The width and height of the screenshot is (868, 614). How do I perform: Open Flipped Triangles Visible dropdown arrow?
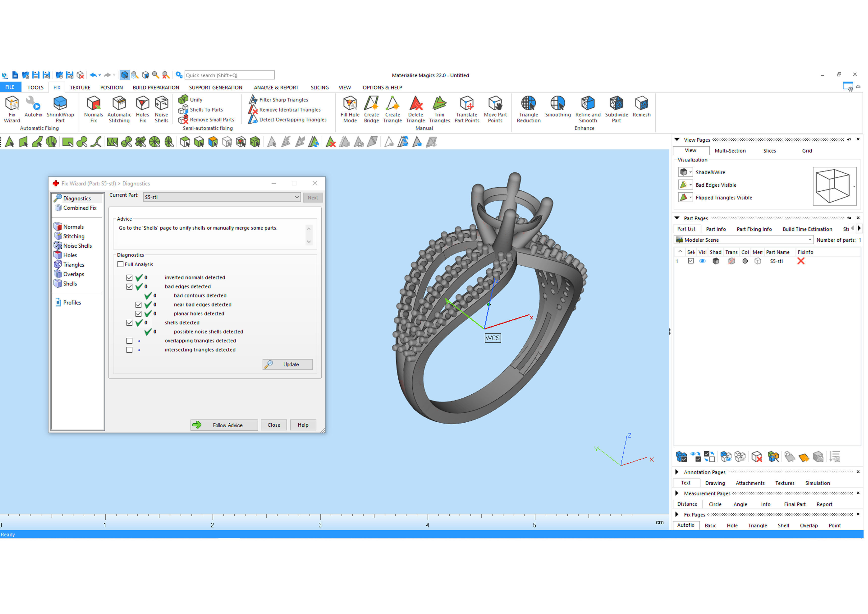click(x=691, y=198)
